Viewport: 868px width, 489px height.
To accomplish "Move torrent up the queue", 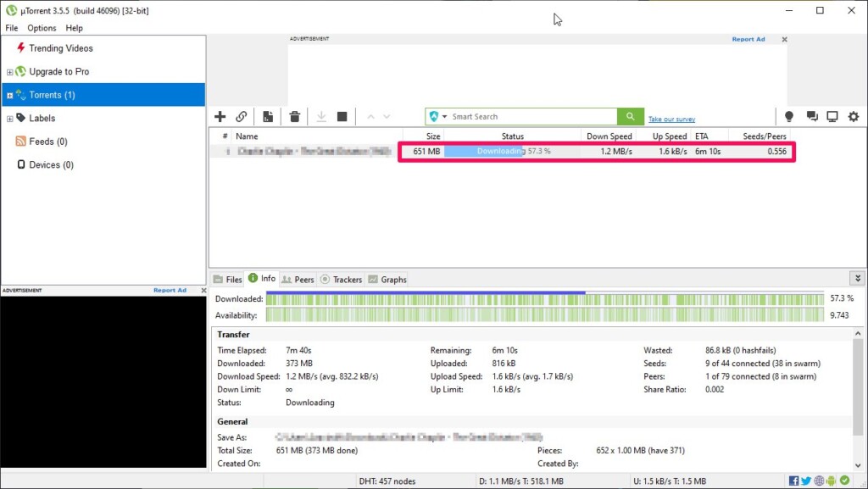I will (371, 116).
